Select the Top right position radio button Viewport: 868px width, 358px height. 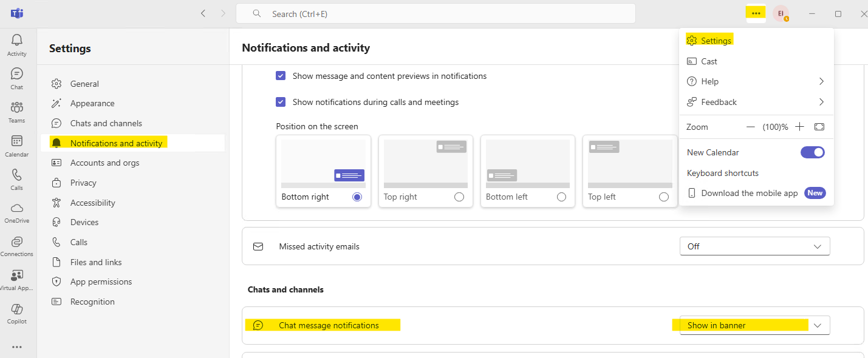459,197
